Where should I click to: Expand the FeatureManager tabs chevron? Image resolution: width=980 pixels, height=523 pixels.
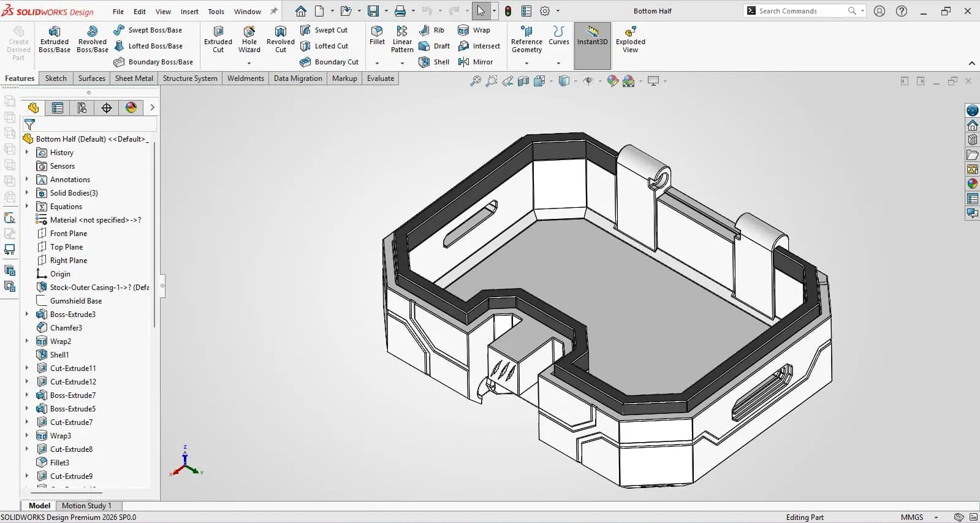pyautogui.click(x=152, y=108)
